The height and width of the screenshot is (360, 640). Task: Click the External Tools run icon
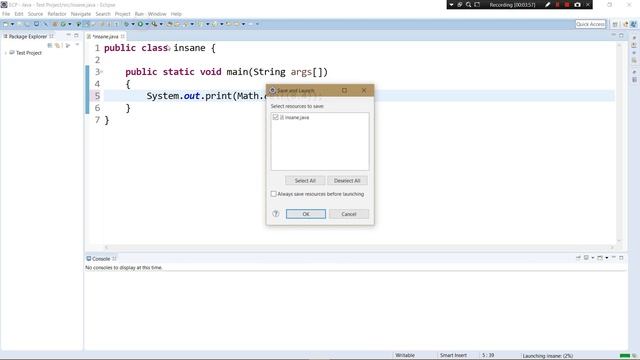coord(154,24)
